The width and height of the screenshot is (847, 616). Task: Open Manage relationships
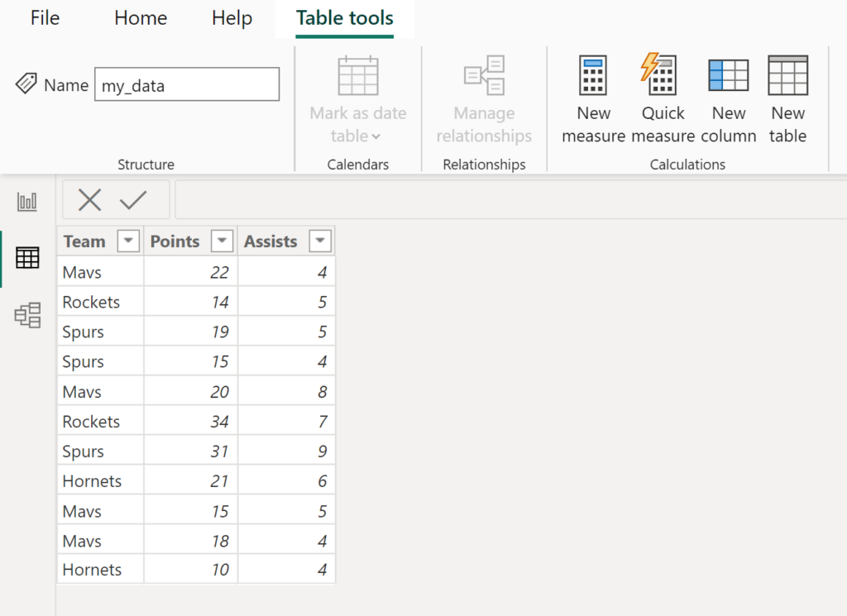484,98
